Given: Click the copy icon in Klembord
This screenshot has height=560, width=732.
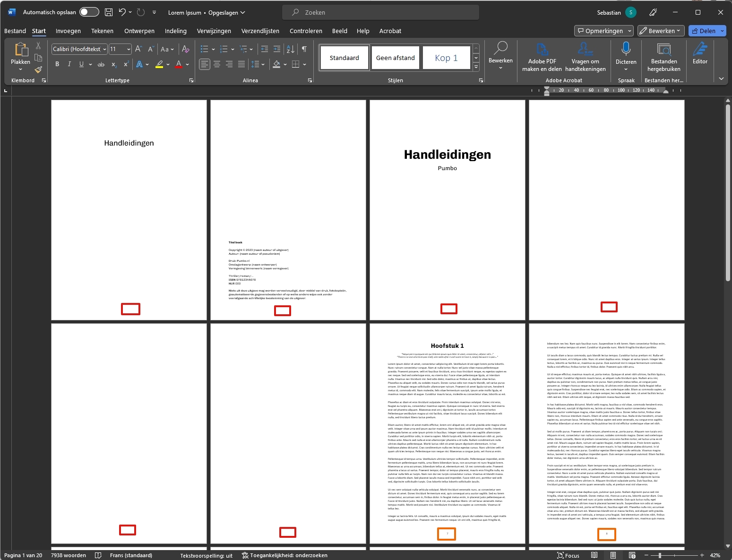Looking at the screenshot, I should coord(38,58).
